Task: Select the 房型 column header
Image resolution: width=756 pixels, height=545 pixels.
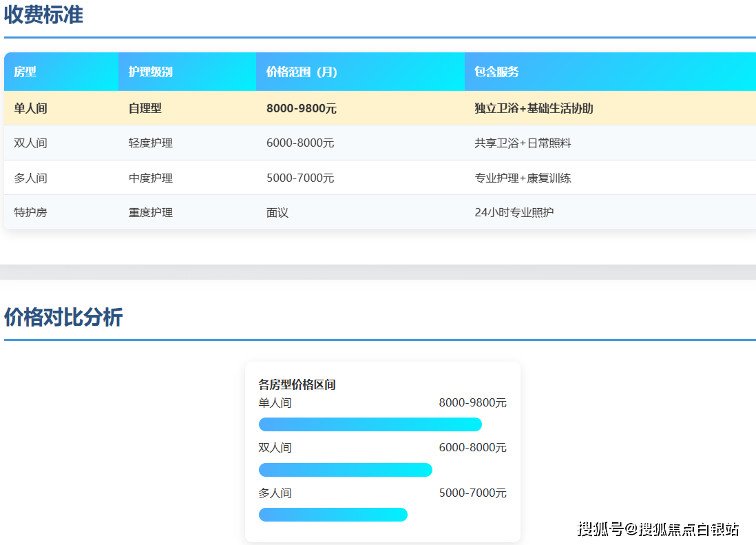Action: pyautogui.click(x=25, y=72)
